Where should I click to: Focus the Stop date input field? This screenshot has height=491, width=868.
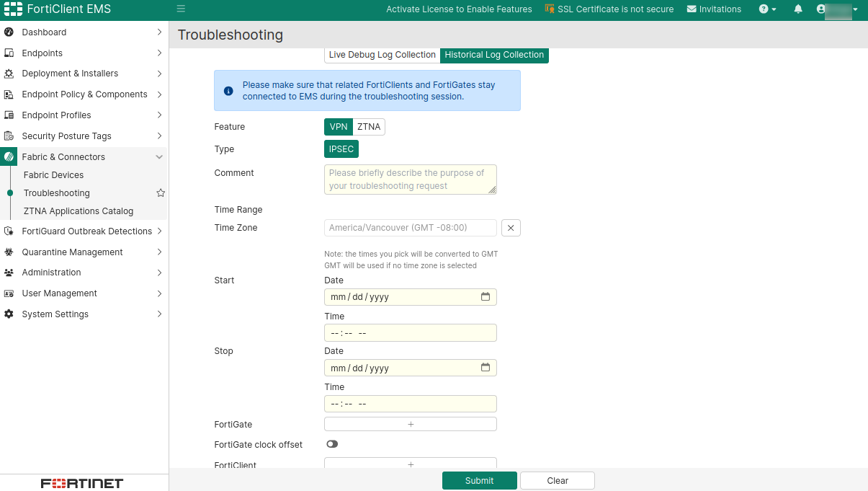411,368
